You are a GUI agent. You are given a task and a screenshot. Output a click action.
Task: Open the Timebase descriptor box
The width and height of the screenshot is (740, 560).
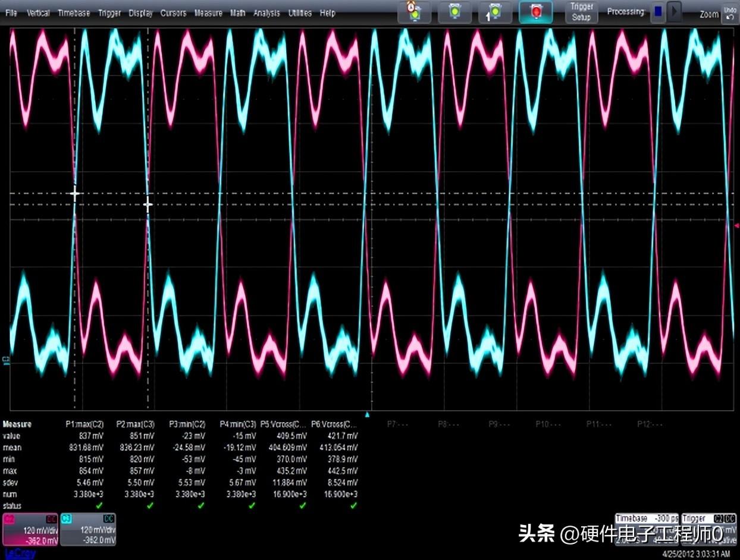[x=646, y=529]
